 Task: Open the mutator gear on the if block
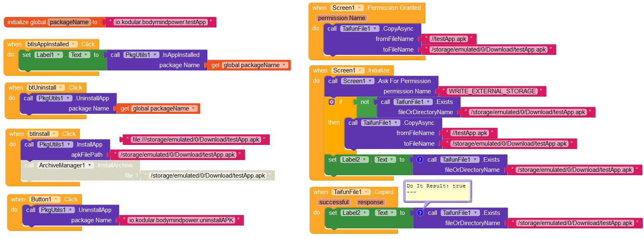[332, 102]
